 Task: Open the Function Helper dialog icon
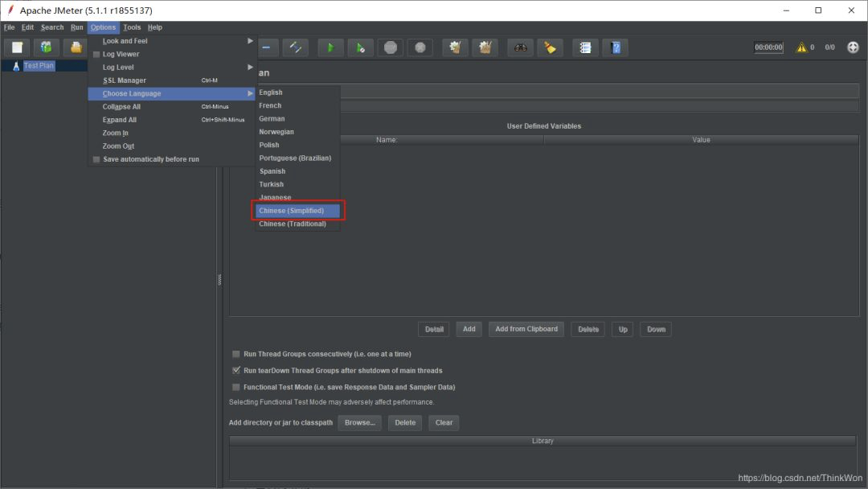585,47
